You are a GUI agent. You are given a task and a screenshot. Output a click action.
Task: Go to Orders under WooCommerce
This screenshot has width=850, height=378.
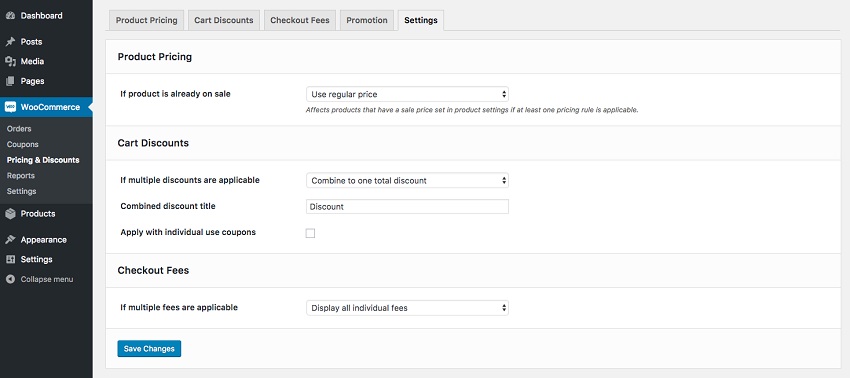[x=19, y=129]
